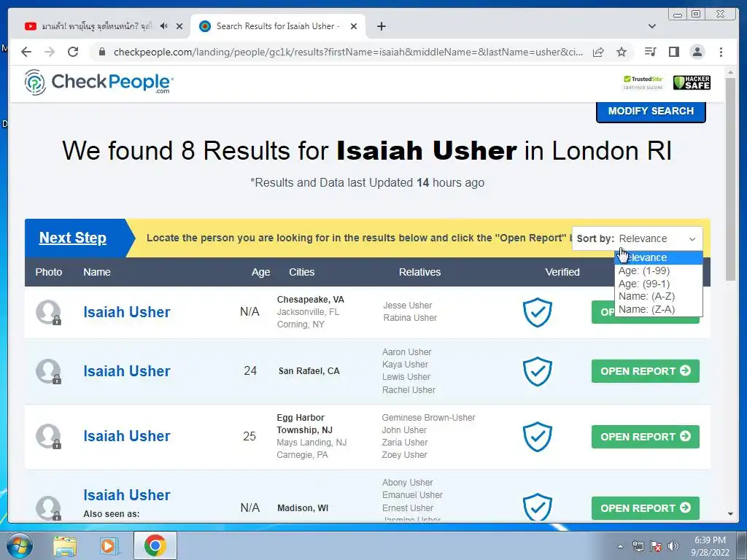The width and height of the screenshot is (747, 560).
Task: Open Windows Media Player from taskbar
Action: click(109, 545)
